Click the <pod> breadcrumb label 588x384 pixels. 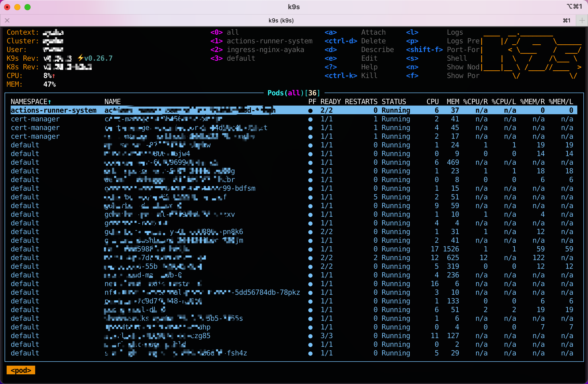pos(21,370)
